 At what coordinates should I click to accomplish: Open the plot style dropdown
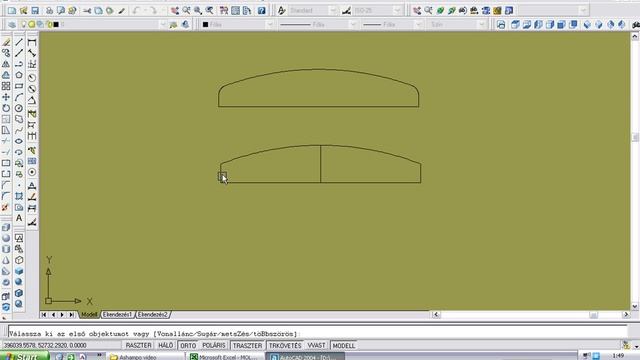[482, 24]
